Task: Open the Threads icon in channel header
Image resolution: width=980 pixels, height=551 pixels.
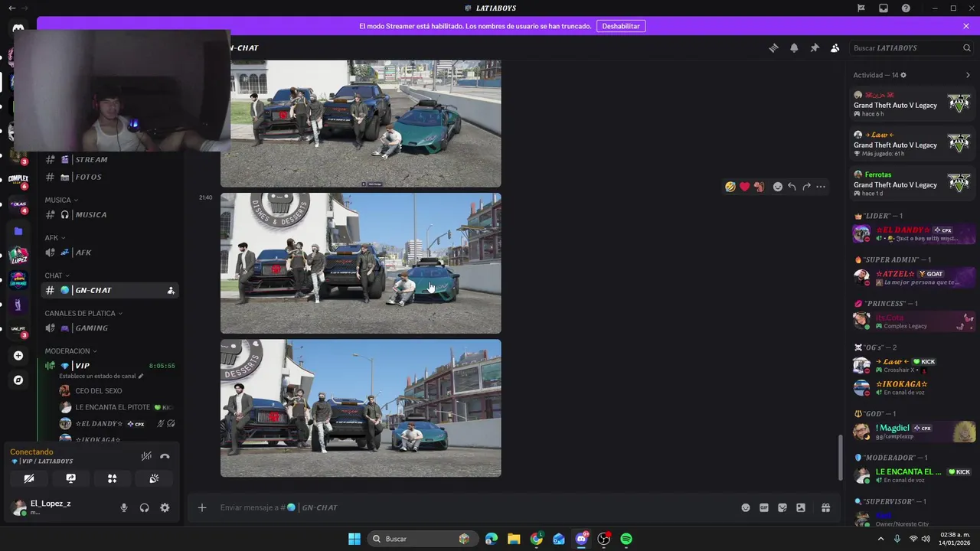Action: [773, 47]
